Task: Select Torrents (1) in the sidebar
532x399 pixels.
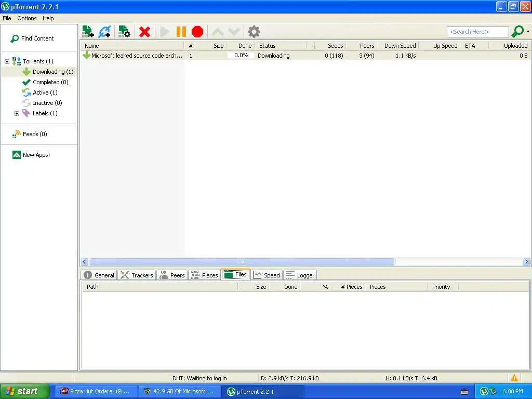Action: pos(33,61)
